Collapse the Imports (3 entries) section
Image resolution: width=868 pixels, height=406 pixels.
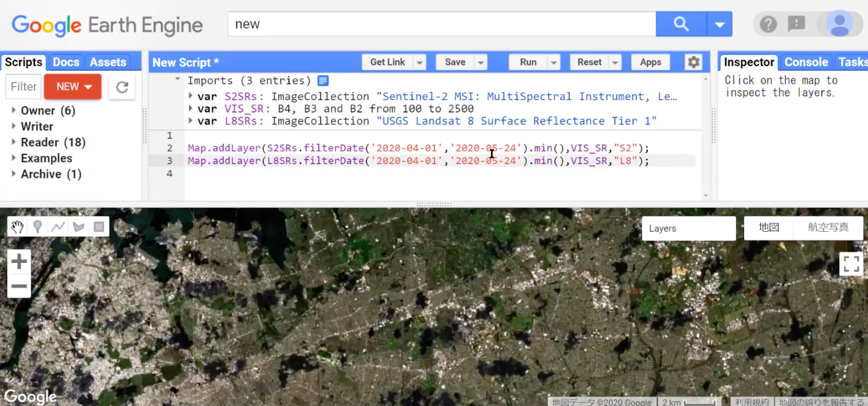point(178,80)
